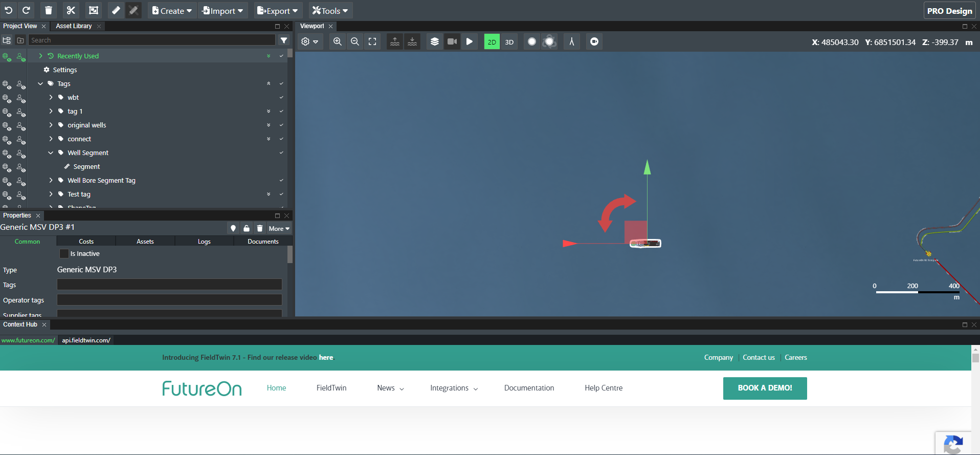Zoom in using the viewport magnifier plus

[338, 41]
